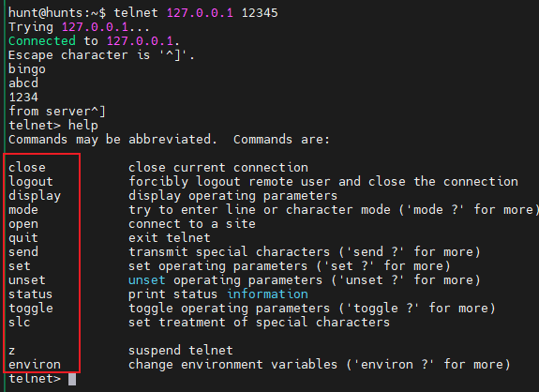
Task: Select the 'environ' command name
Action: click(35, 365)
